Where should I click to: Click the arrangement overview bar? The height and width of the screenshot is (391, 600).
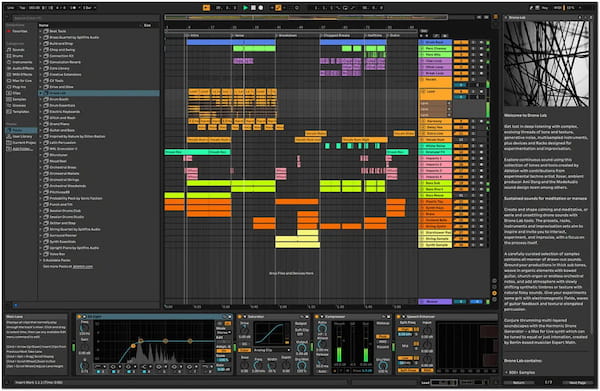click(x=306, y=18)
